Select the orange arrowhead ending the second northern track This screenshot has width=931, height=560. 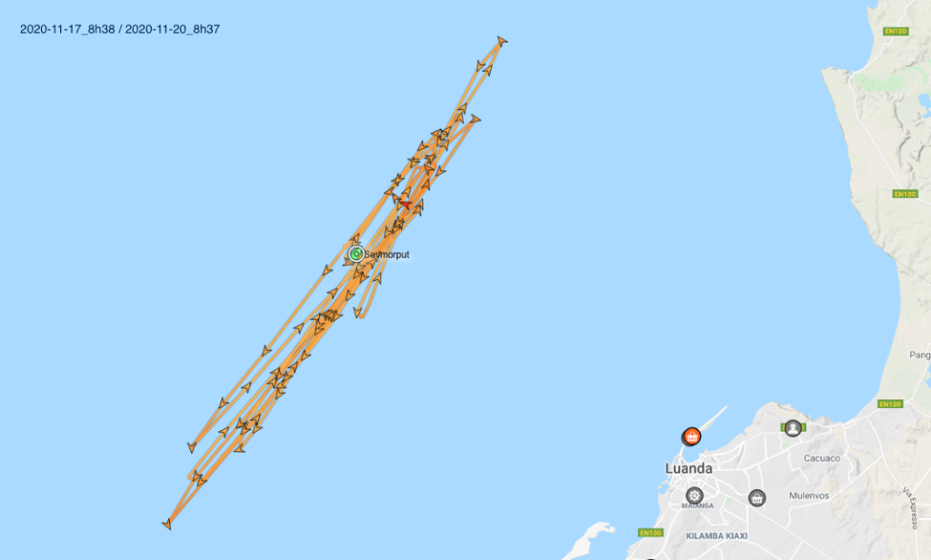tap(475, 119)
